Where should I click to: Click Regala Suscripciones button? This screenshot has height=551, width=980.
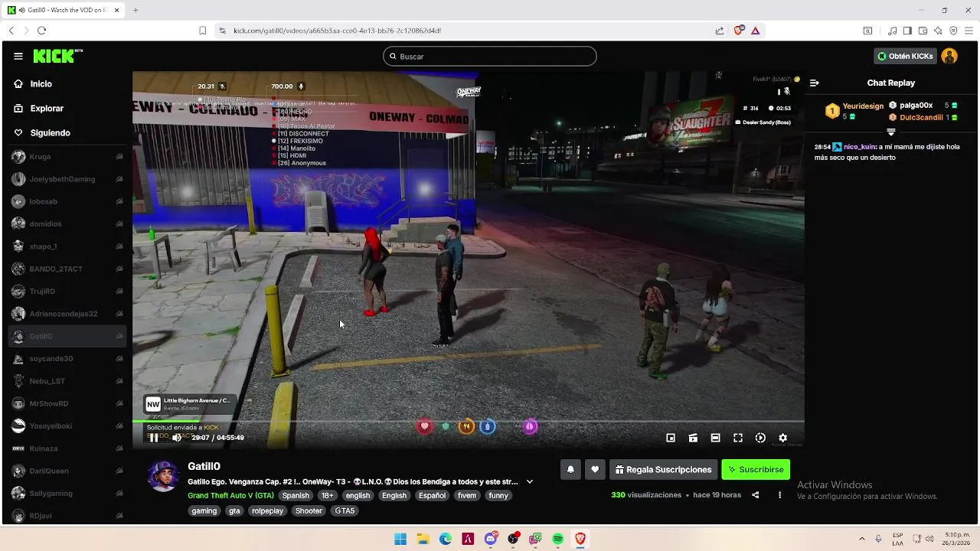click(x=664, y=470)
